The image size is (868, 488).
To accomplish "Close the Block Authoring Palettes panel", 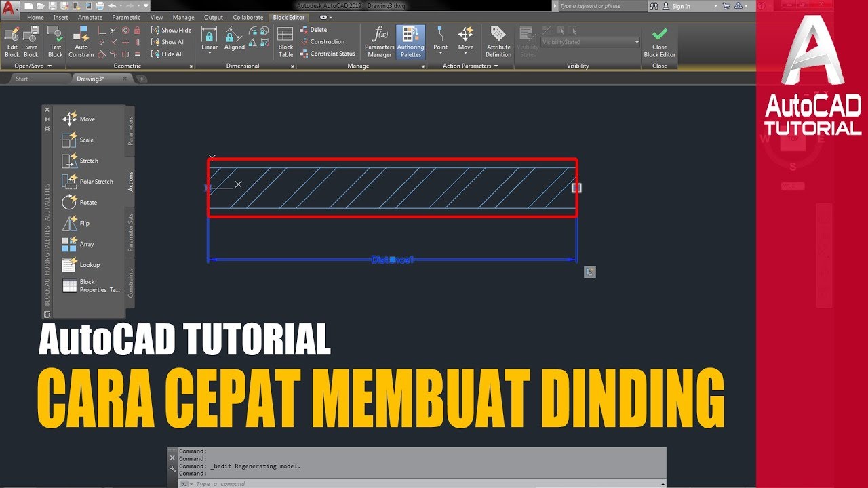I will [x=47, y=109].
